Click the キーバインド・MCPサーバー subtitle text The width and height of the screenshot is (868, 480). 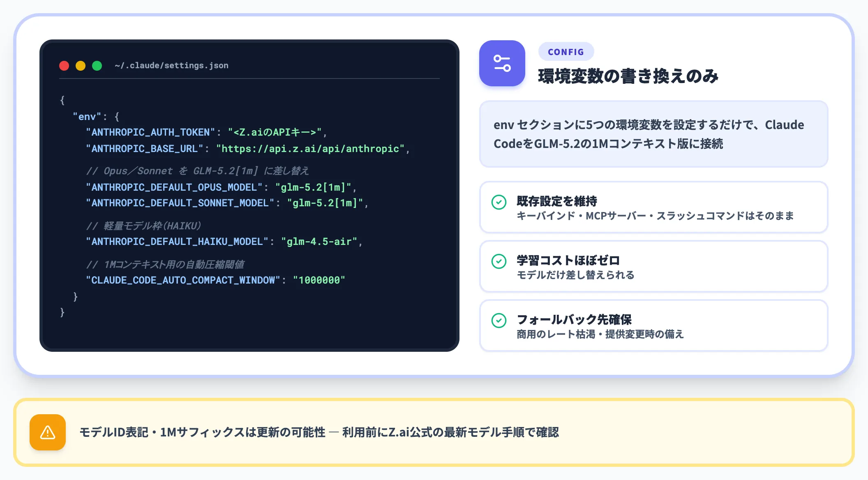(655, 216)
